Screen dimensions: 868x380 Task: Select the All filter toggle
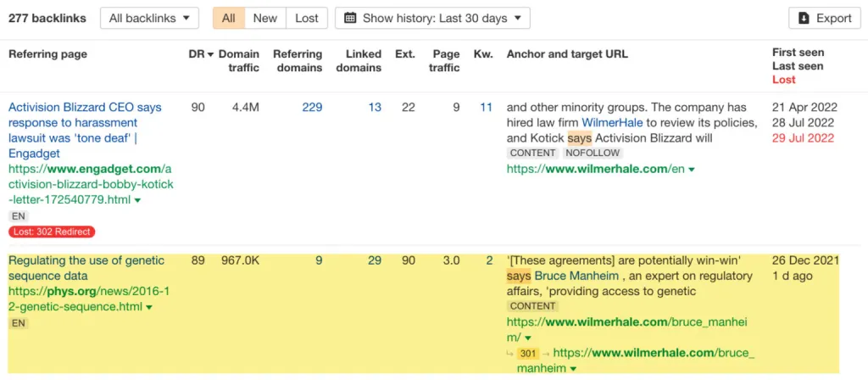click(x=229, y=18)
